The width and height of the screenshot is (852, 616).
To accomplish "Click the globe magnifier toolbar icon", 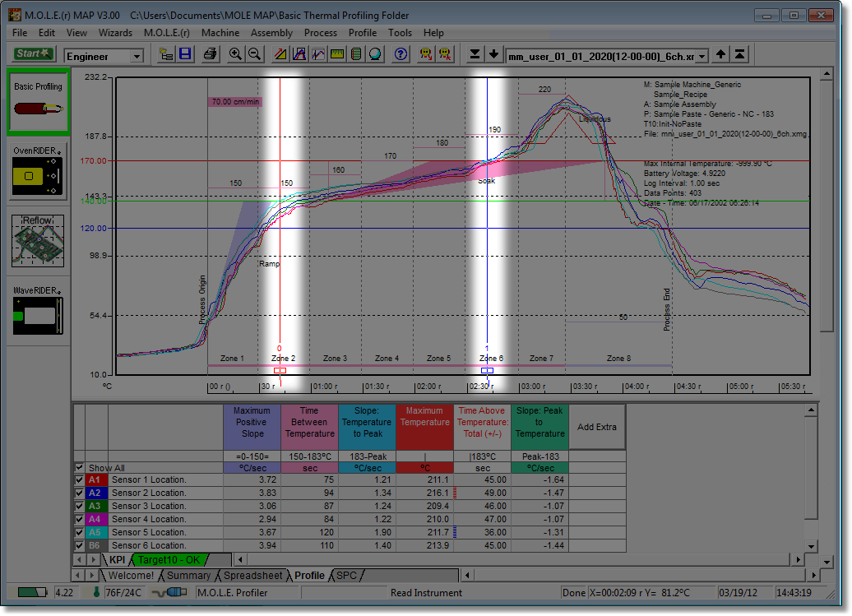I will (x=376, y=54).
